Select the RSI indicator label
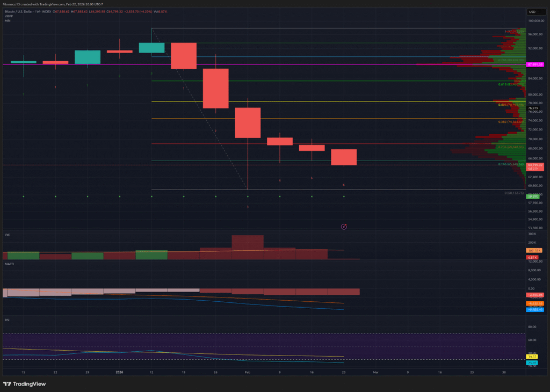 (x=6, y=320)
